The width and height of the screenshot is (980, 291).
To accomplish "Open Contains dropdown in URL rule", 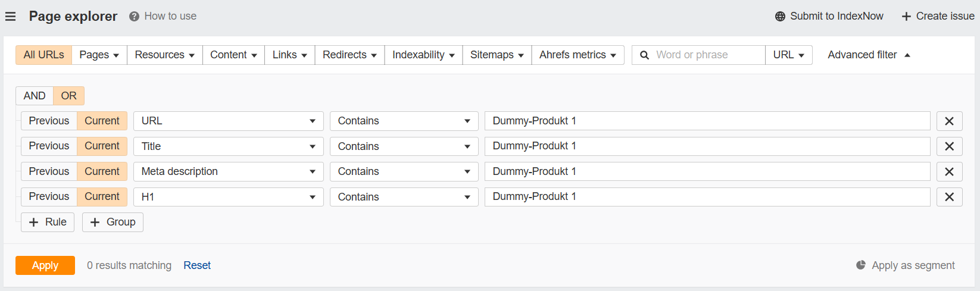I will tap(404, 121).
